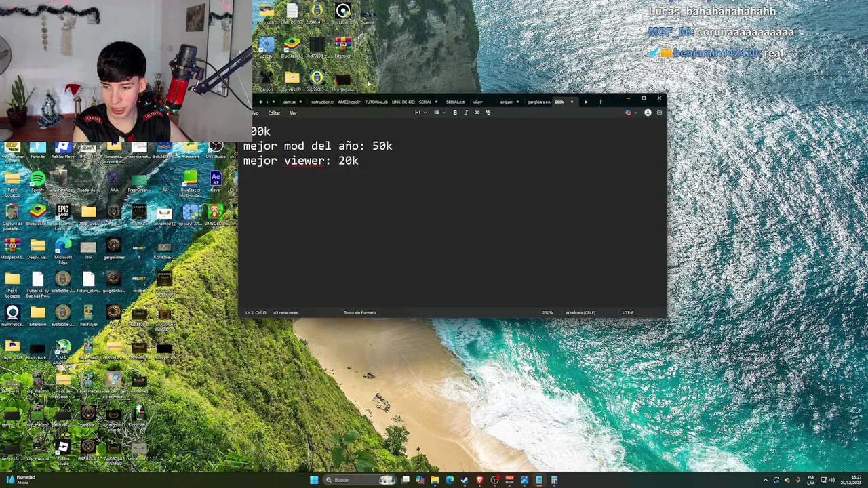Image resolution: width=868 pixels, height=488 pixels.
Task: Switch to the ui.py tab in Notepad
Action: coord(477,102)
